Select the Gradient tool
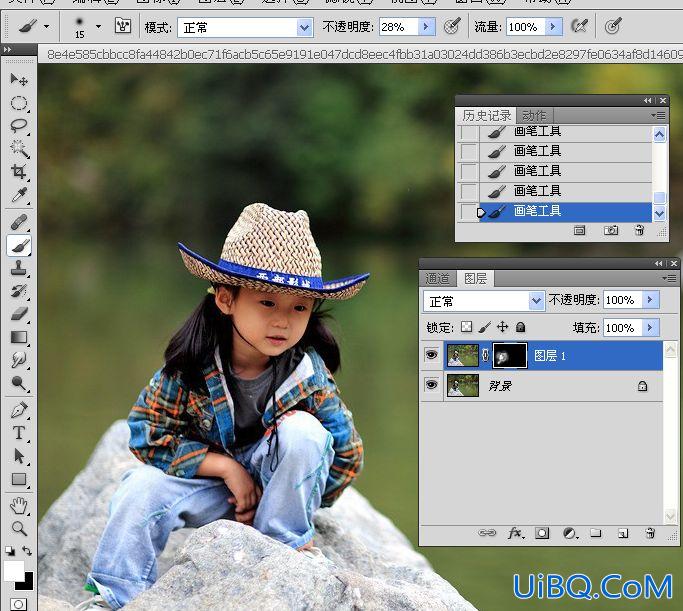 (x=19, y=337)
